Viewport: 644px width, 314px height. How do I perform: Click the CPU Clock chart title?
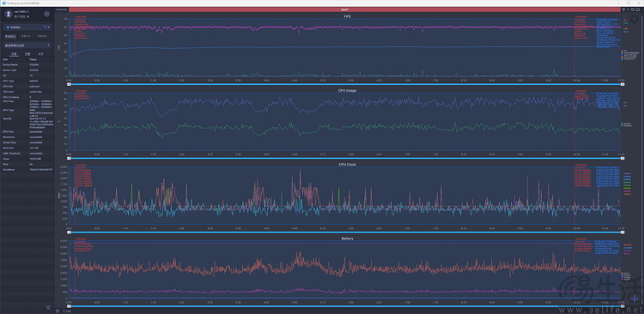pos(348,164)
